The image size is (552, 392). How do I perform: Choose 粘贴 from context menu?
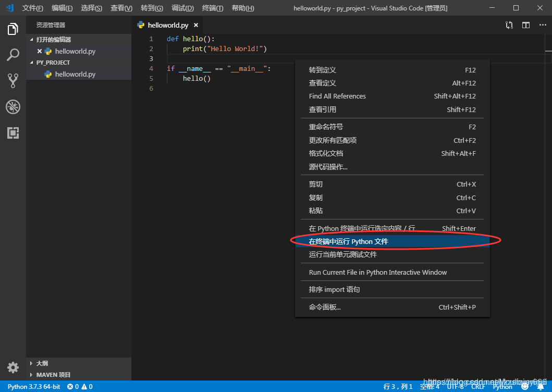tap(392, 211)
